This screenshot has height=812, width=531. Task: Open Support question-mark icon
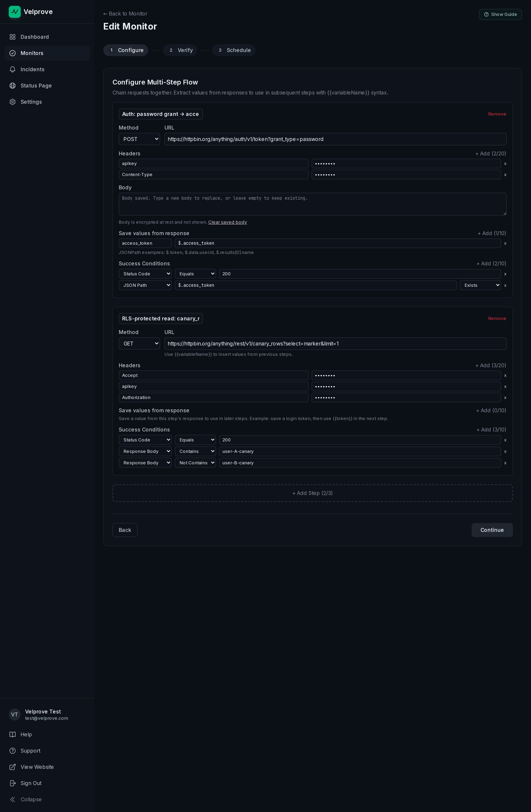[x=13, y=751]
